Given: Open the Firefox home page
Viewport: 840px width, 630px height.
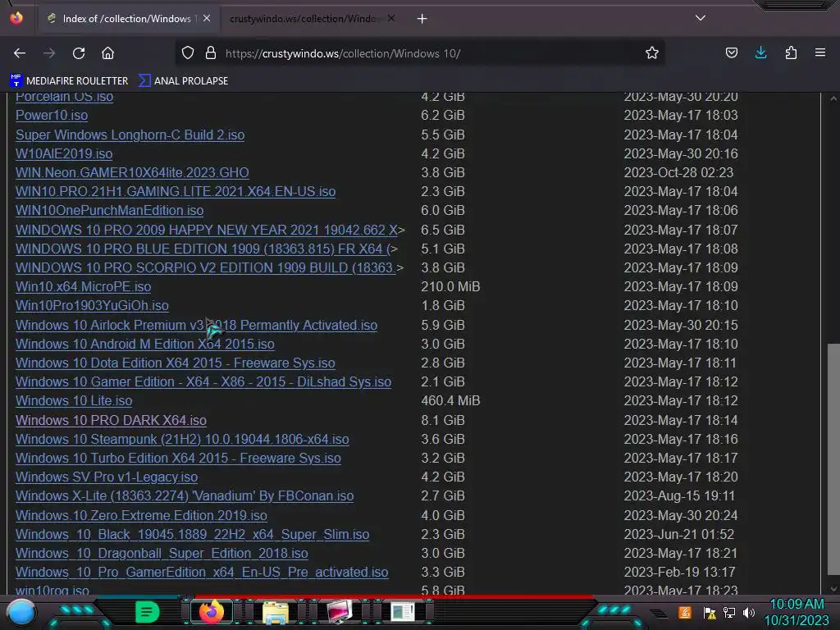Looking at the screenshot, I should click(107, 53).
